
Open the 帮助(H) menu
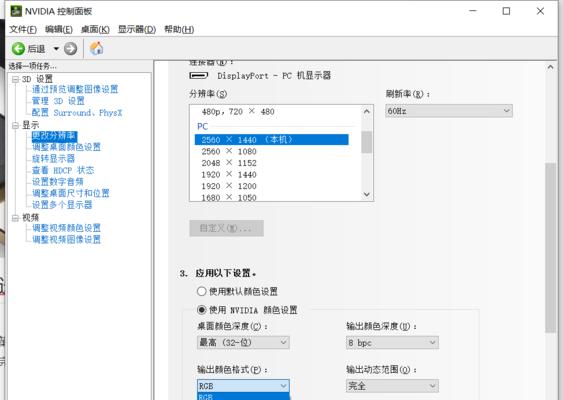(179, 29)
